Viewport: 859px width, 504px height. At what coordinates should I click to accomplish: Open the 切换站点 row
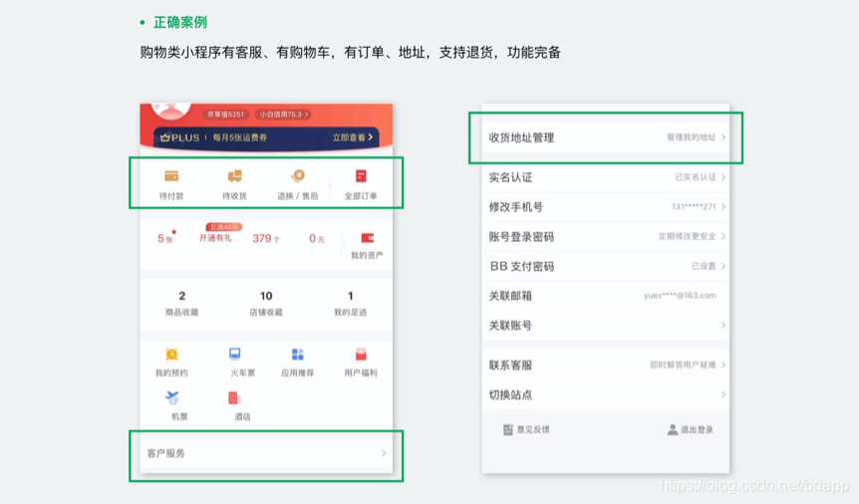pos(606,394)
